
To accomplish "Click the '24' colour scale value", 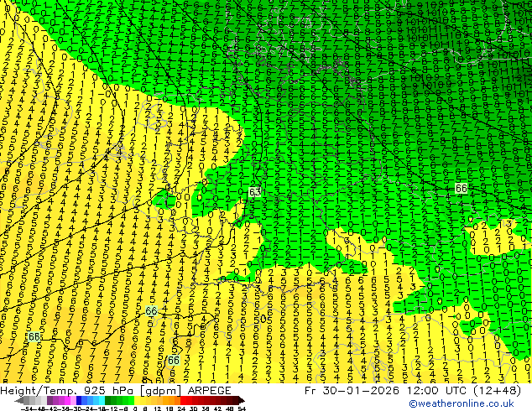I will [181, 408].
